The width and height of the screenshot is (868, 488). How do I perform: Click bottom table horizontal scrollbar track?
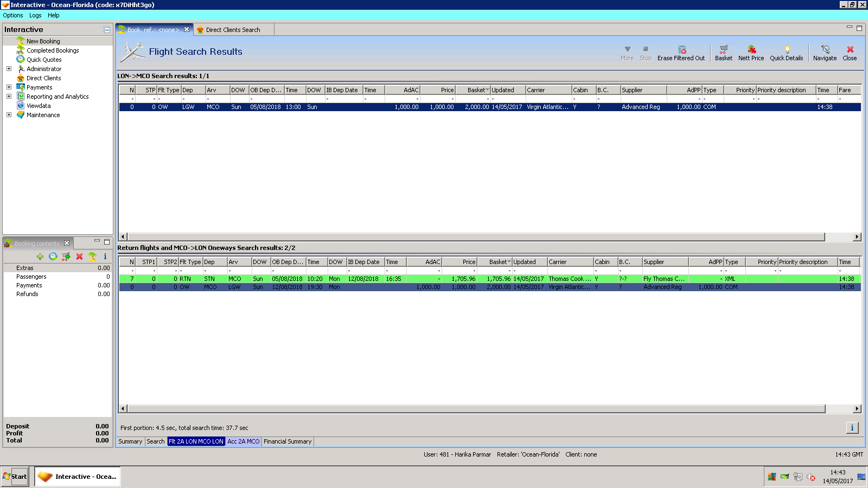pos(476,409)
